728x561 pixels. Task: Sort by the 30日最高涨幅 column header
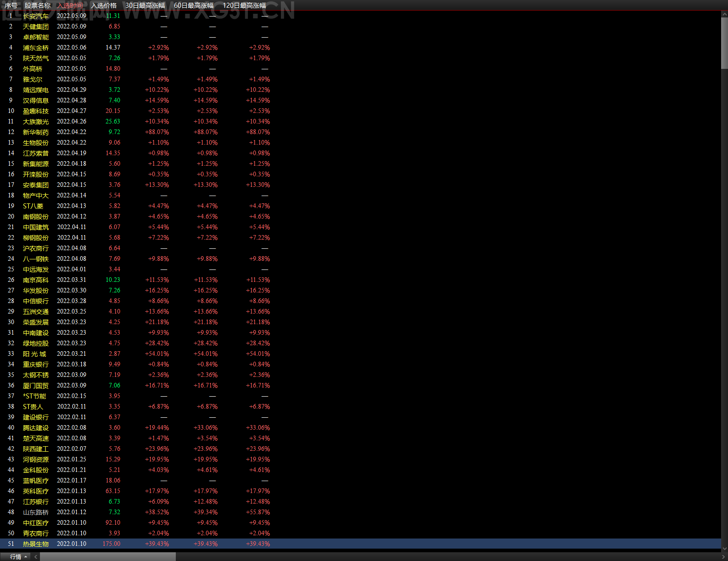[x=145, y=6]
